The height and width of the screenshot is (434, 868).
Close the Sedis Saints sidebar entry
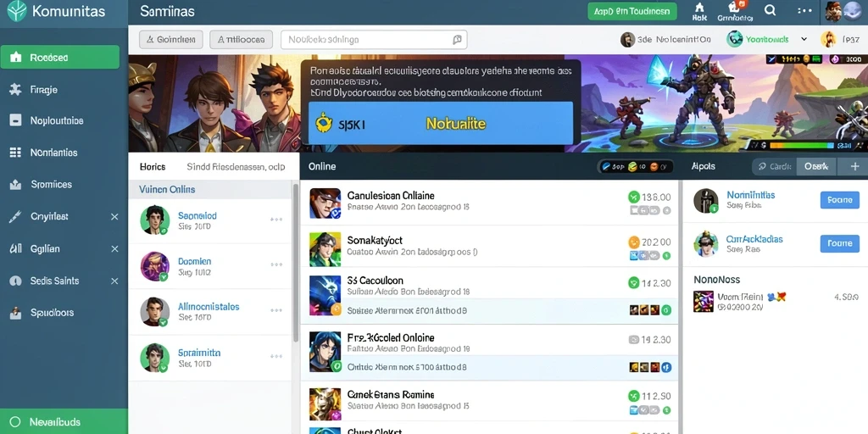[114, 281]
